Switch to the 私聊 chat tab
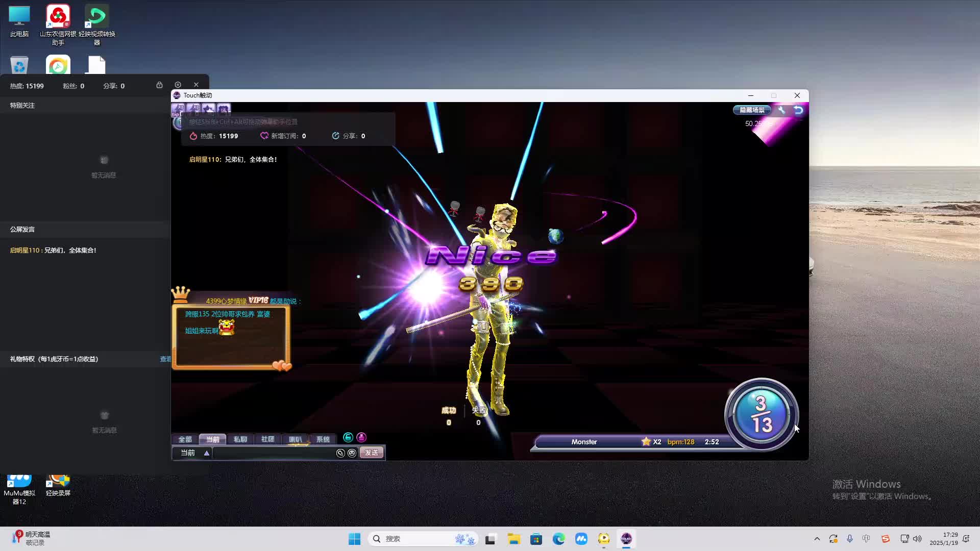The width and height of the screenshot is (980, 551). point(240,439)
